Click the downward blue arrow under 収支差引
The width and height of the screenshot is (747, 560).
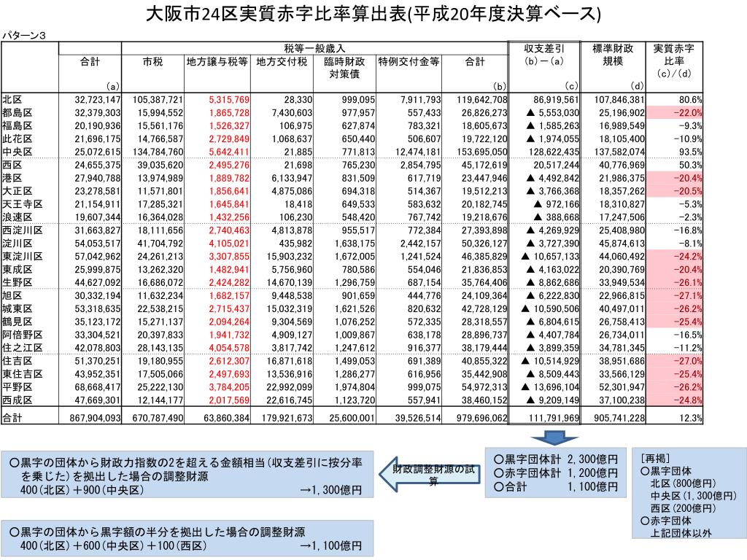pyautogui.click(x=554, y=437)
